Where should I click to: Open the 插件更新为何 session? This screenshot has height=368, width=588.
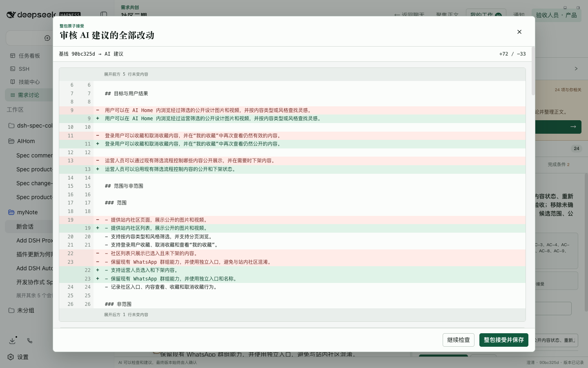(34, 254)
